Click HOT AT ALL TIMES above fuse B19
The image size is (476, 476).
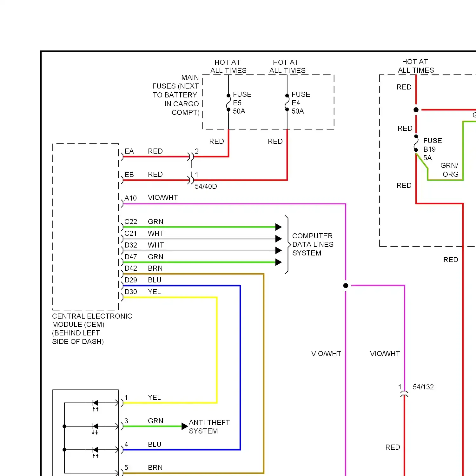416,66
